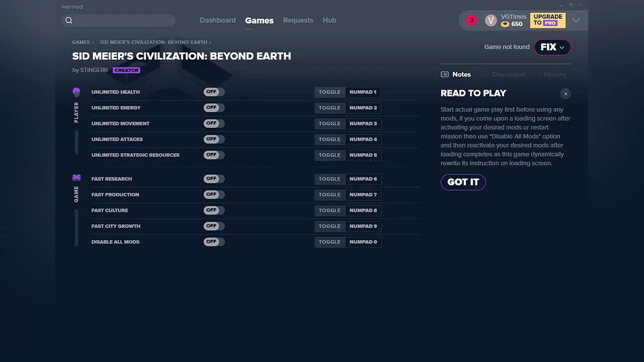Toggle Unlimited Energy switch

point(214,108)
